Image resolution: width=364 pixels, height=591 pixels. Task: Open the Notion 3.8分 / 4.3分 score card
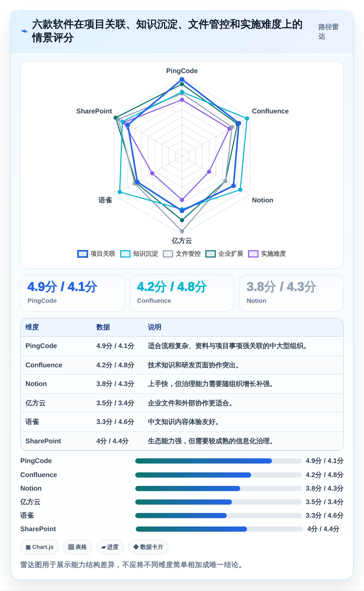(x=291, y=293)
